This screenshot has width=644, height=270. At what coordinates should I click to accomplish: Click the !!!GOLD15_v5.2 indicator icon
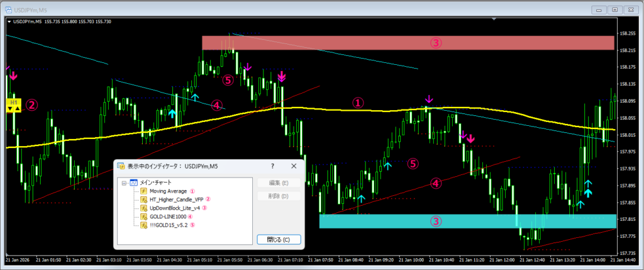pyautogui.click(x=143, y=225)
